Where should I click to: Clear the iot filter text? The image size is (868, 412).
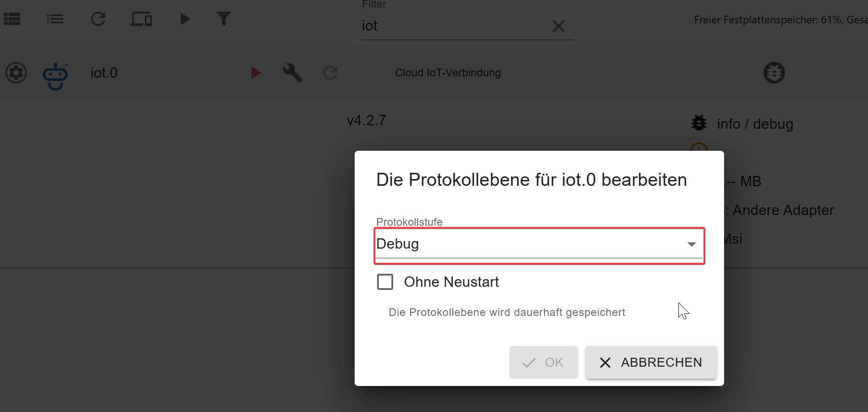point(558,26)
